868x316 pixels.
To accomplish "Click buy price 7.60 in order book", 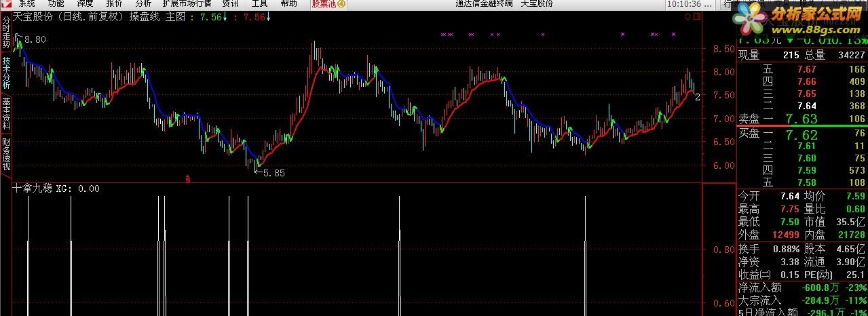I will pos(807,159).
